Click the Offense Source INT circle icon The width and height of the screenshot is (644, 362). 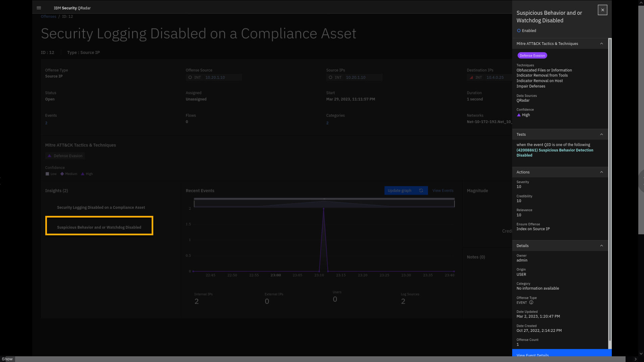point(190,77)
